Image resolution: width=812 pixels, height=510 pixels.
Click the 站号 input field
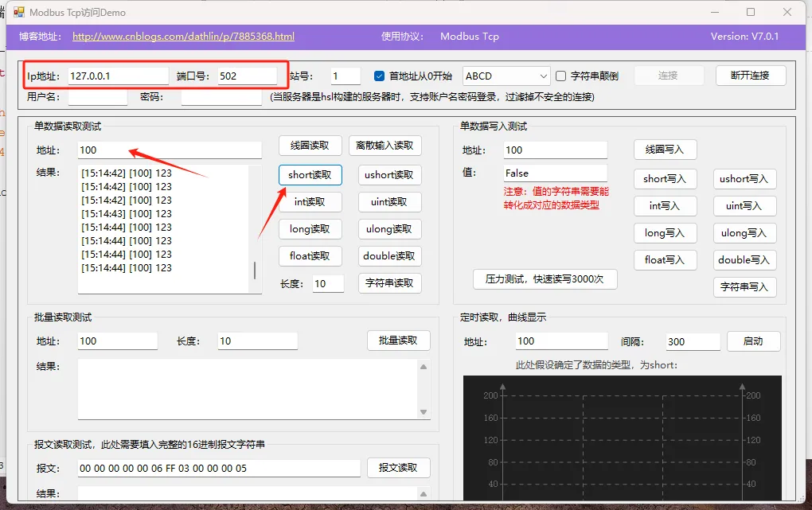(345, 76)
